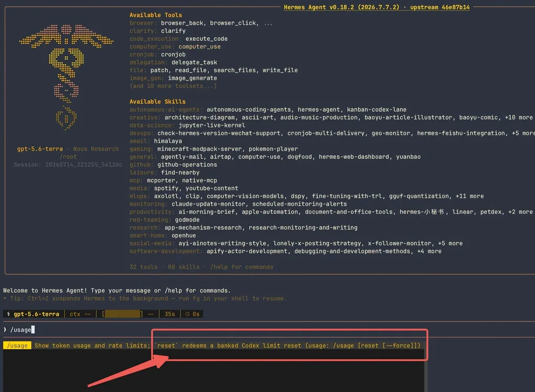The width and height of the screenshot is (535, 392).
Task: Click 'architecture-diagram' skill in creative
Action: (x=200, y=117)
